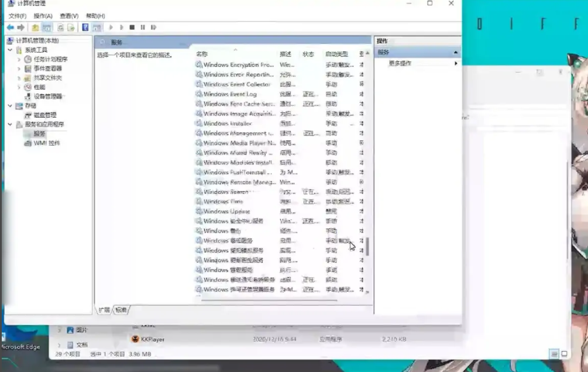Select the 服务 node in the console tree
The width and height of the screenshot is (588, 372).
(x=39, y=133)
